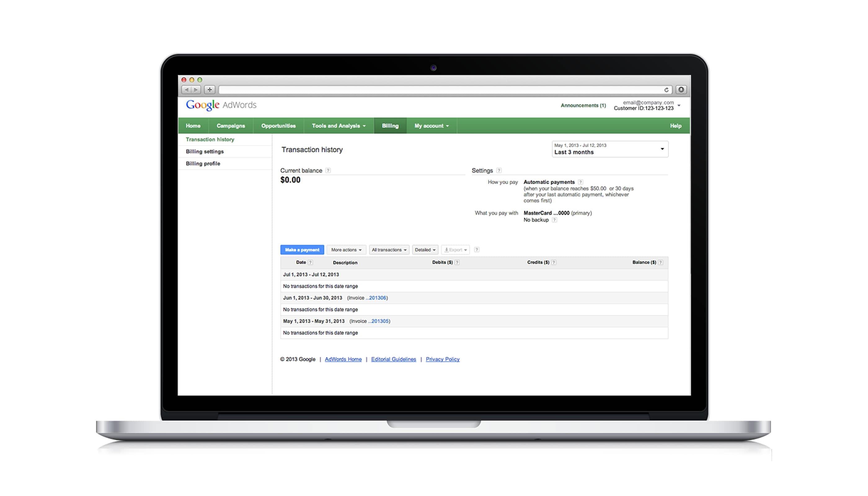868x496 pixels.
Task: Click the Make a payment button
Action: pos(302,250)
